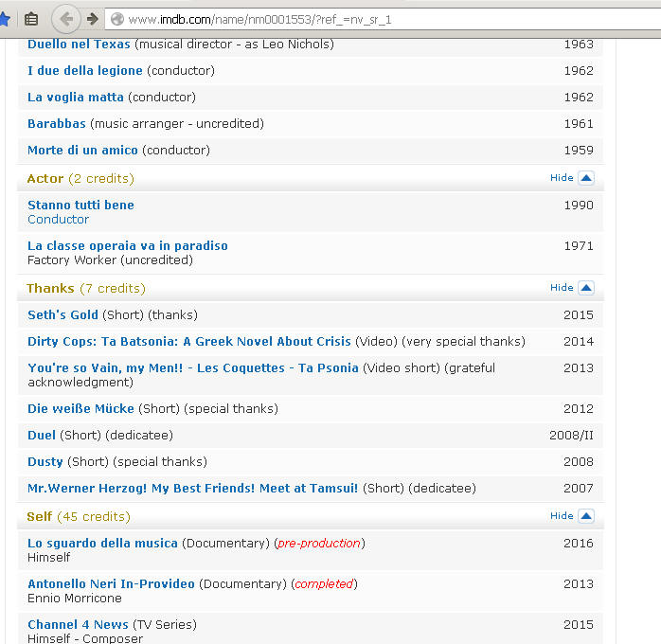Click year 2016 beside Lo sguardo della musica
This screenshot has width=661, height=644.
pyautogui.click(x=579, y=544)
